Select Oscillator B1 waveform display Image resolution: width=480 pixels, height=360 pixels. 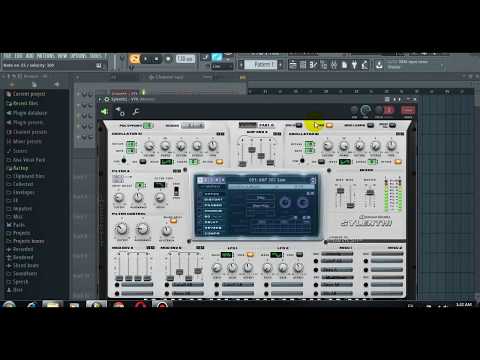[x=344, y=162]
